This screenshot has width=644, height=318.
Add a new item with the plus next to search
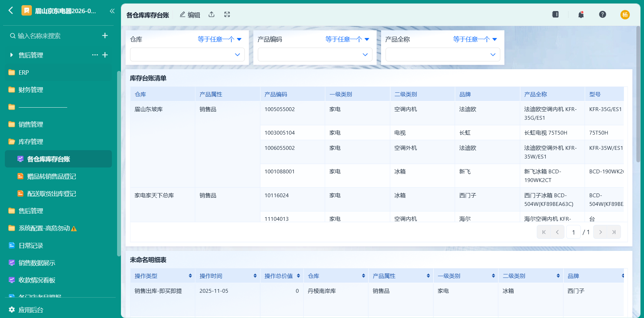[x=105, y=36]
